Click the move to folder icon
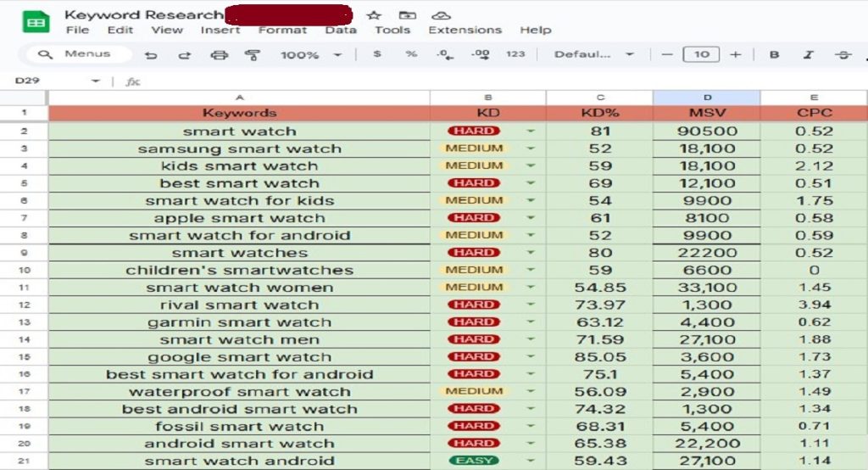The height and width of the screenshot is (470, 868). pyautogui.click(x=408, y=15)
